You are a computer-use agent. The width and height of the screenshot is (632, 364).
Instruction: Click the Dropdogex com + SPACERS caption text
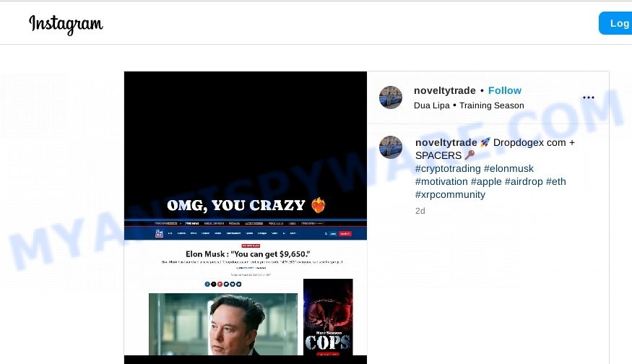pos(495,149)
